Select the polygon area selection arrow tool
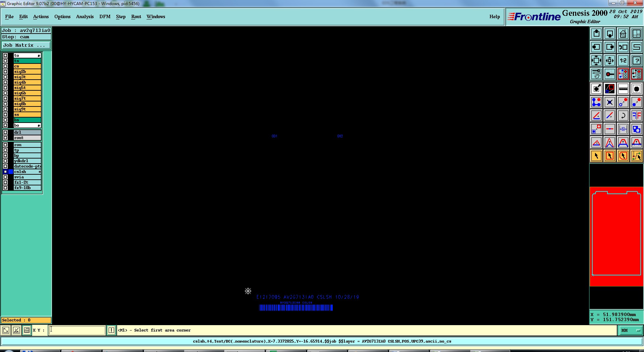 pos(623,156)
